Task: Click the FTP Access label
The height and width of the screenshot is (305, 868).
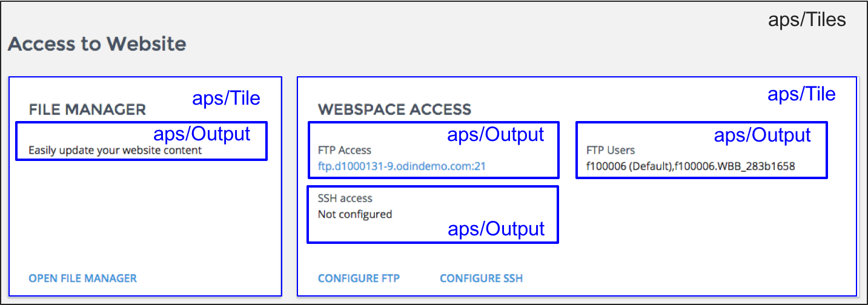Action: 345,150
